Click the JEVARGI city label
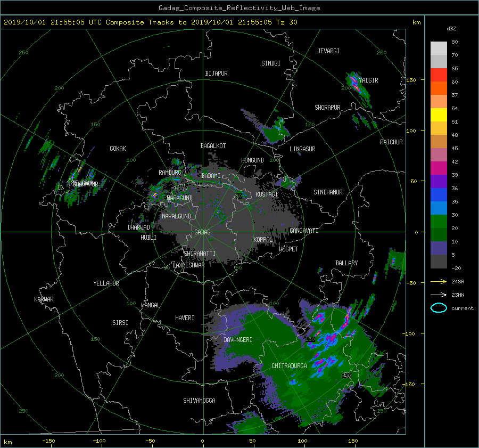 [x=328, y=51]
